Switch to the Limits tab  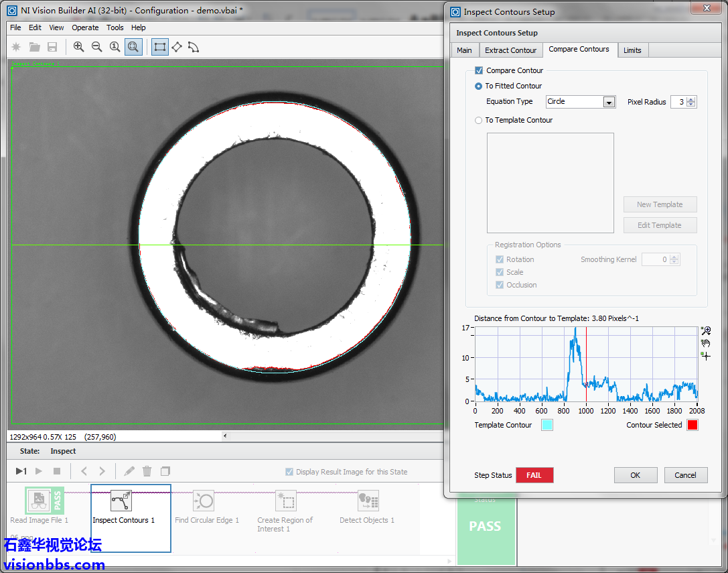632,50
